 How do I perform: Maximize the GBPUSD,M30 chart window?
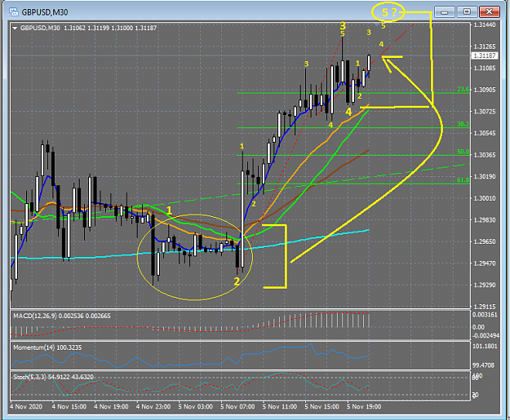[x=467, y=12]
